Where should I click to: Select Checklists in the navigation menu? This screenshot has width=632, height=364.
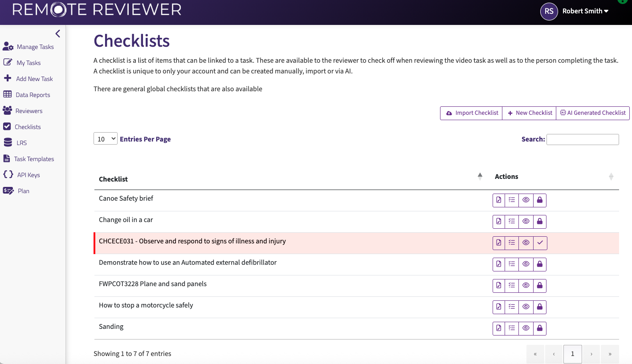point(8,126)
